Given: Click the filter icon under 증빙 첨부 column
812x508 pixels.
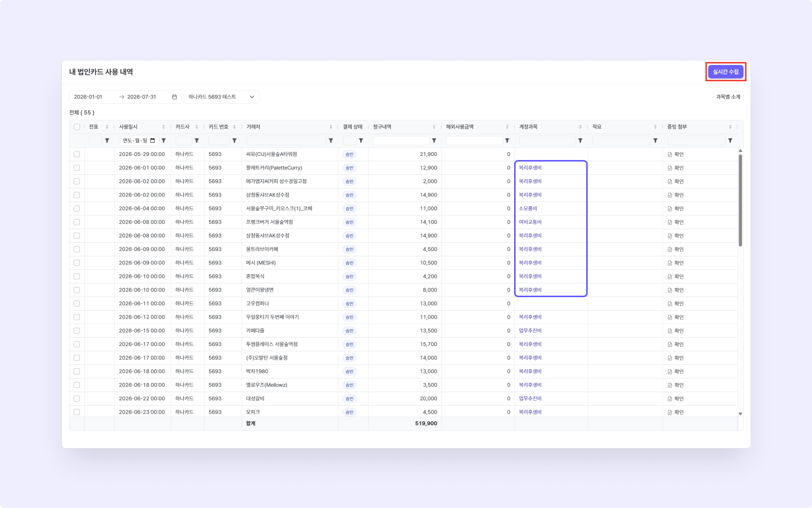Looking at the screenshot, I should (x=730, y=141).
